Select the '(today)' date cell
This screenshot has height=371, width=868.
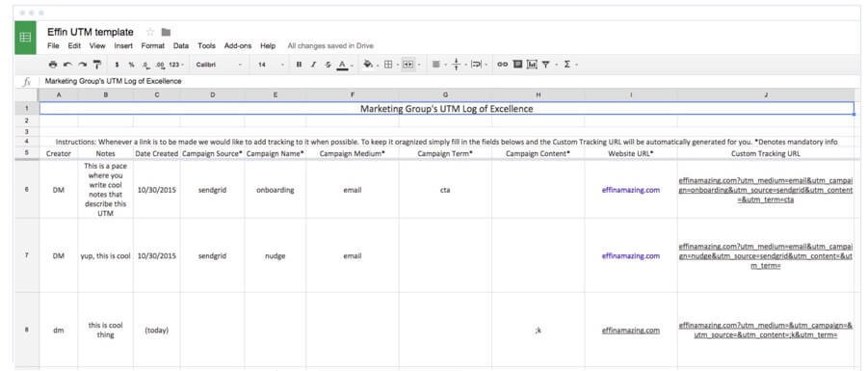pos(157,330)
